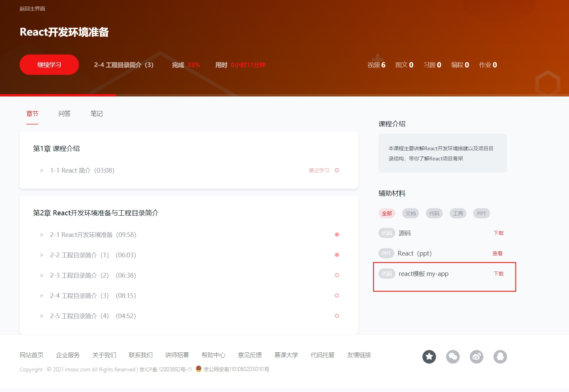This screenshot has width=569, height=392.
Task: Open 帮助中心 footer link
Action: tap(213, 355)
